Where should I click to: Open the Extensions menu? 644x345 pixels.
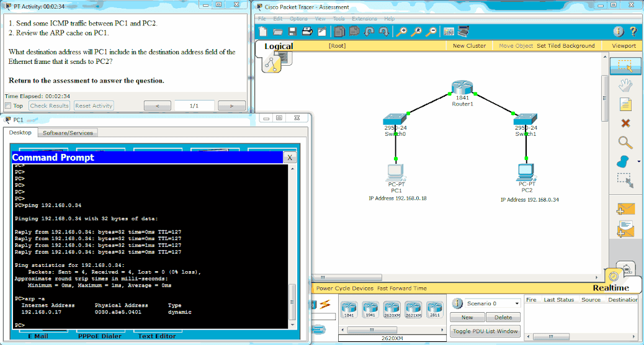click(x=364, y=19)
